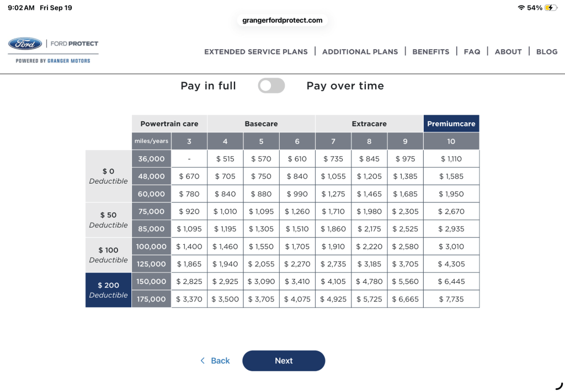Choose the $6,445 Premiumcare price cell

451,282
